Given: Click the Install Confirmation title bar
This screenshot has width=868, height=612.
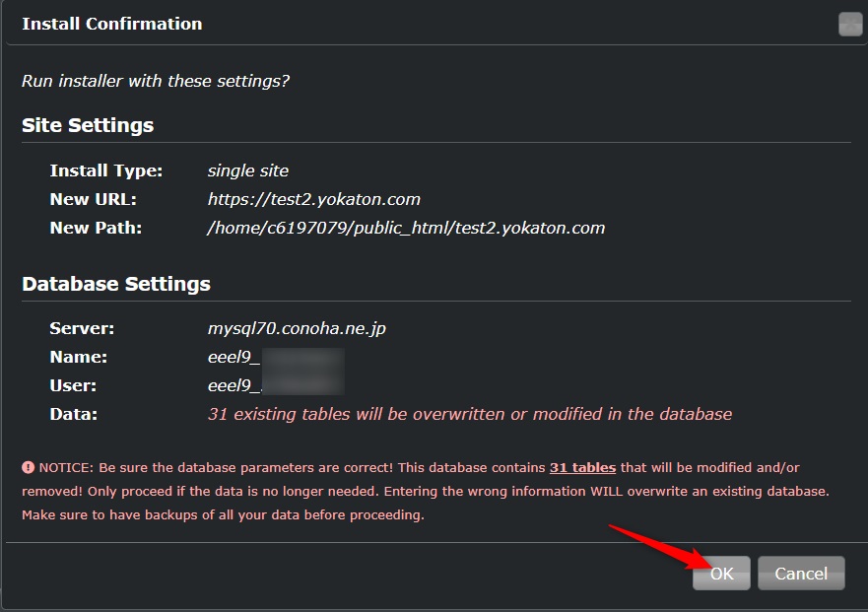Looking at the screenshot, I should point(394,24).
